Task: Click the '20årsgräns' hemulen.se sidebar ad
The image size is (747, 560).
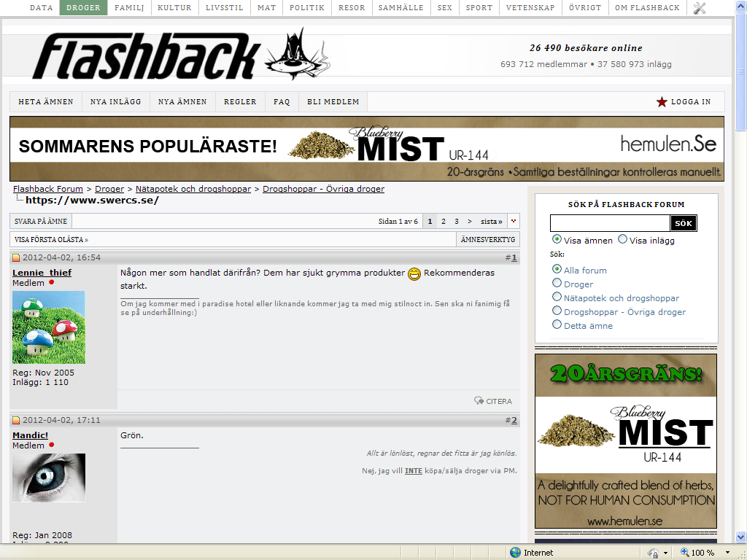Action: pyautogui.click(x=625, y=441)
